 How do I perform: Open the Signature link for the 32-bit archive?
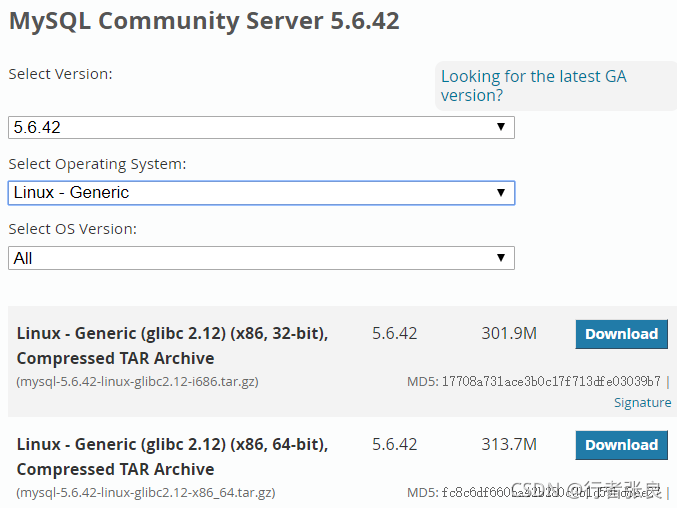[642, 402]
